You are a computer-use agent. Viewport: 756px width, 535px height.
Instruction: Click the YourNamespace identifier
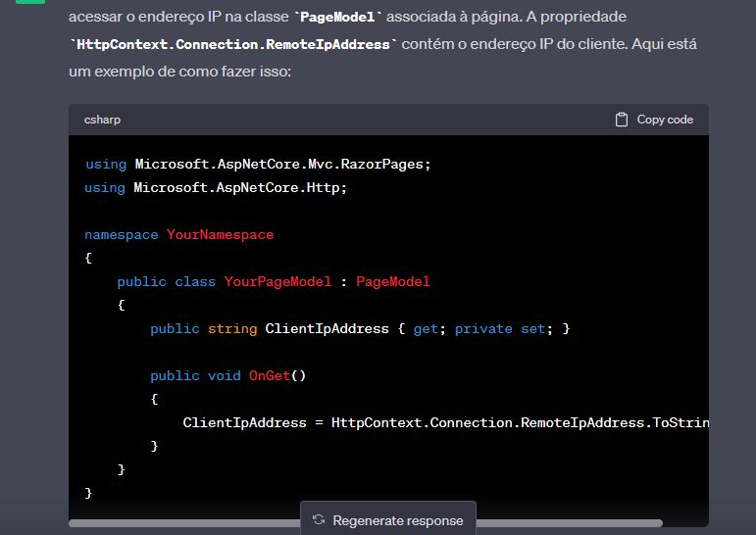pyautogui.click(x=220, y=234)
